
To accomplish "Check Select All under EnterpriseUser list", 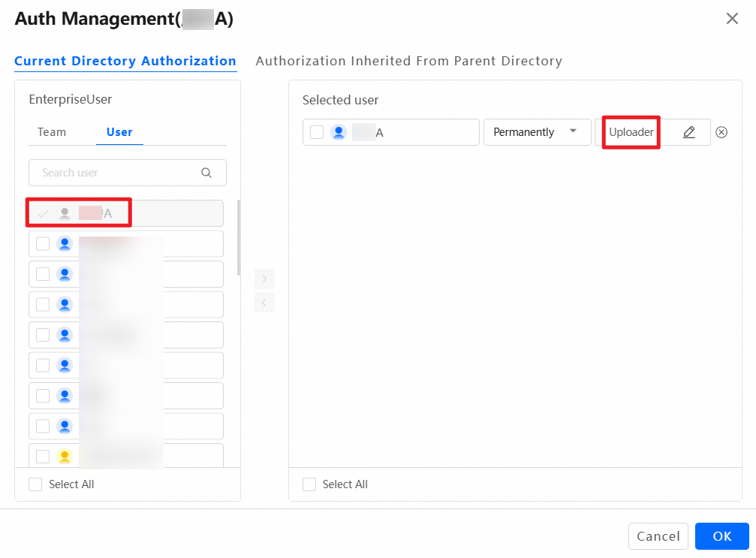I will coord(35,484).
